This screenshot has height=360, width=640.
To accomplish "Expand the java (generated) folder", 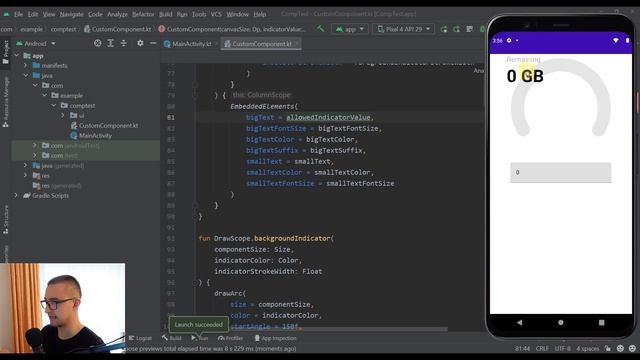I will (26, 165).
